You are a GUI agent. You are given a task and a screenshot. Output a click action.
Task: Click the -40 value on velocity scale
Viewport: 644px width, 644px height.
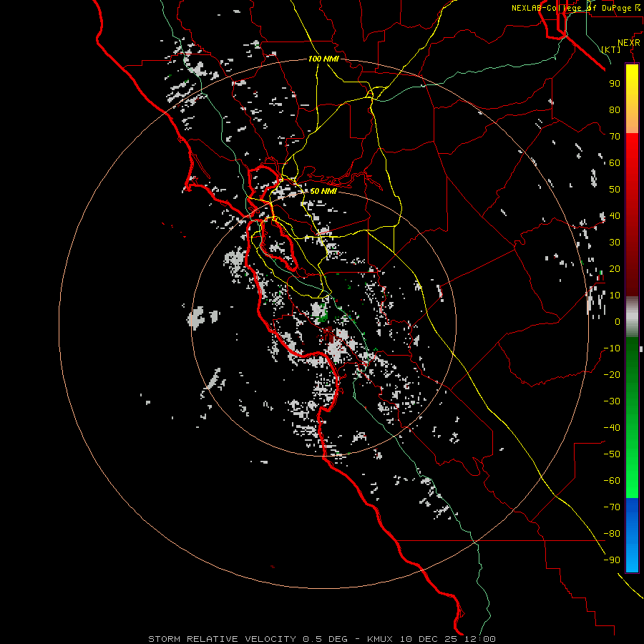coord(612,428)
